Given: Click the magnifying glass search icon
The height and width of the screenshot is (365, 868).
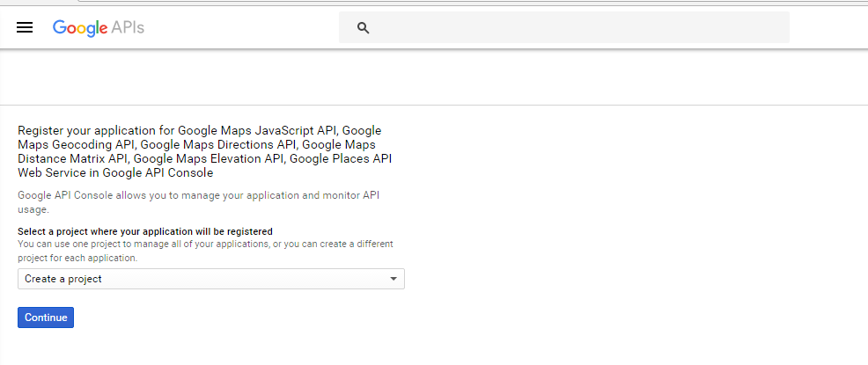Looking at the screenshot, I should tap(364, 27).
